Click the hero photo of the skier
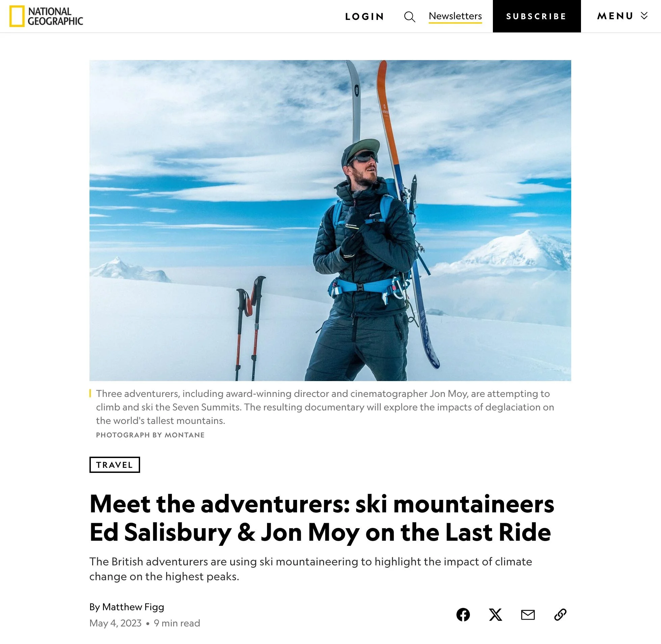The width and height of the screenshot is (661, 644). tap(330, 220)
